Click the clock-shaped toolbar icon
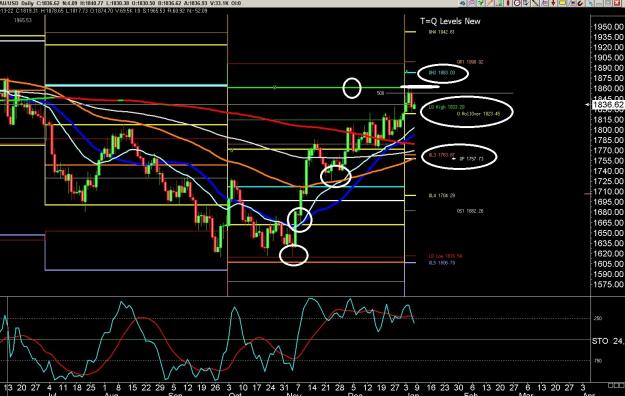Screen dimensions: 625x396 [x=517, y=3]
